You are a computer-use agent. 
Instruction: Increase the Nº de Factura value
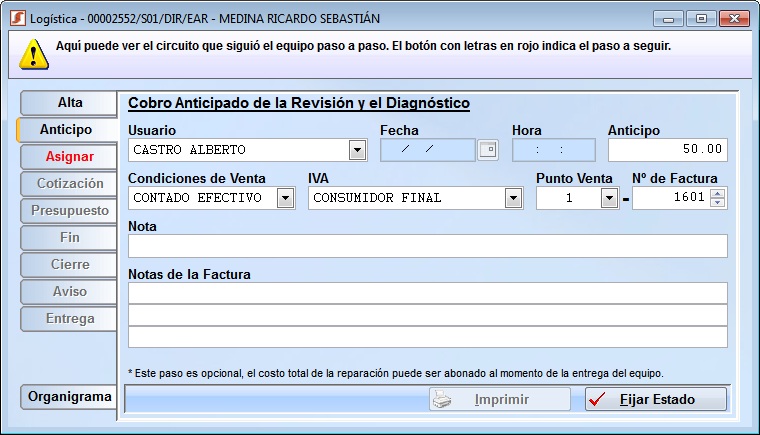[718, 193]
